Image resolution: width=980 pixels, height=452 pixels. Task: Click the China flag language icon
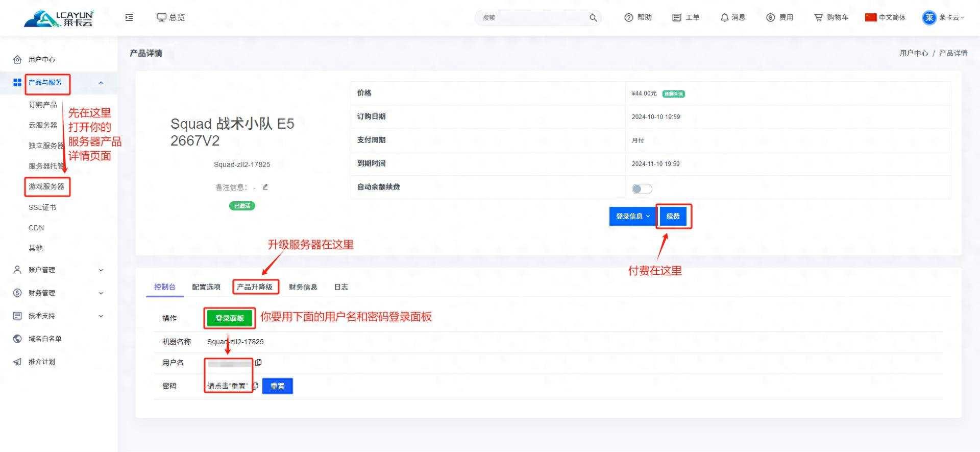coord(871,17)
